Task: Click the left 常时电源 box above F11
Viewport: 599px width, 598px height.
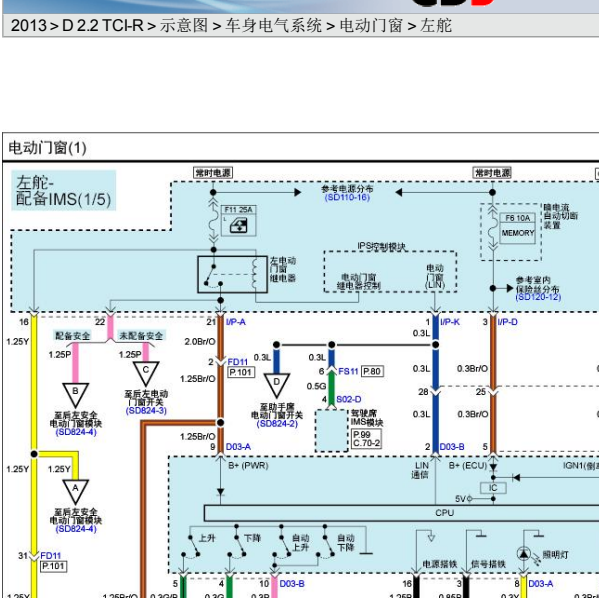Action: pyautogui.click(x=213, y=173)
